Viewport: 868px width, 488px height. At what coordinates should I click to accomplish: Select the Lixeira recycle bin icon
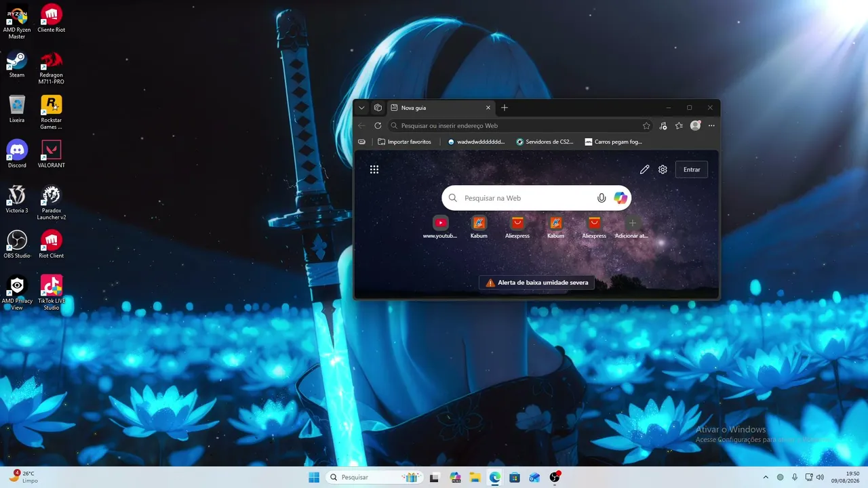click(17, 109)
